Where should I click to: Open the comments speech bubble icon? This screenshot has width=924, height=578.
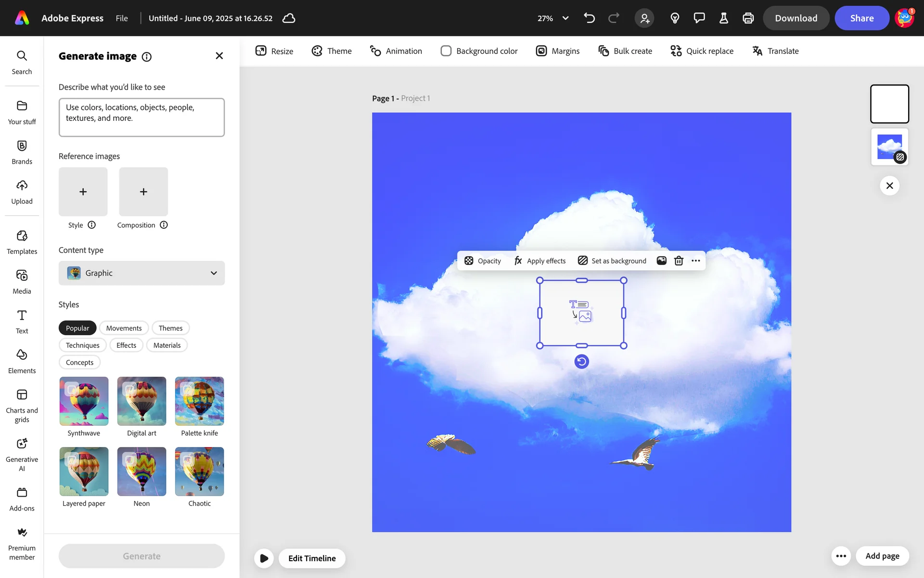coord(699,18)
